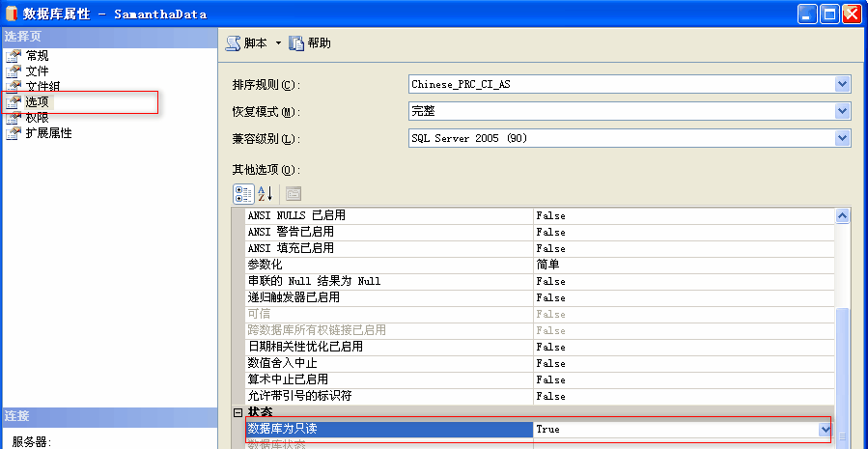Click the 帮助 help icon
The width and height of the screenshot is (868, 449).
pyautogui.click(x=296, y=43)
